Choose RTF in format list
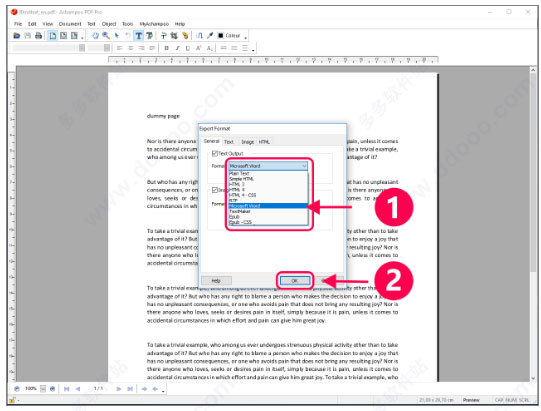 coord(268,200)
